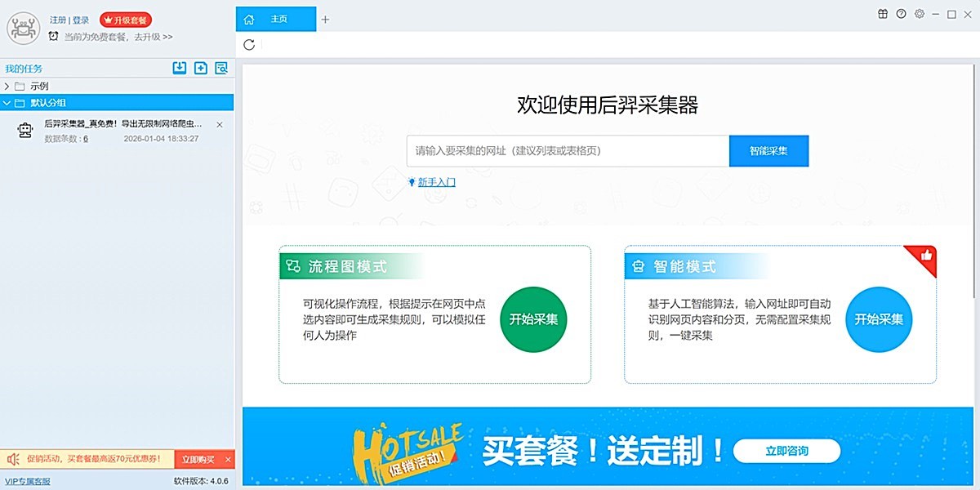Start collection in 流程图模式

point(532,319)
